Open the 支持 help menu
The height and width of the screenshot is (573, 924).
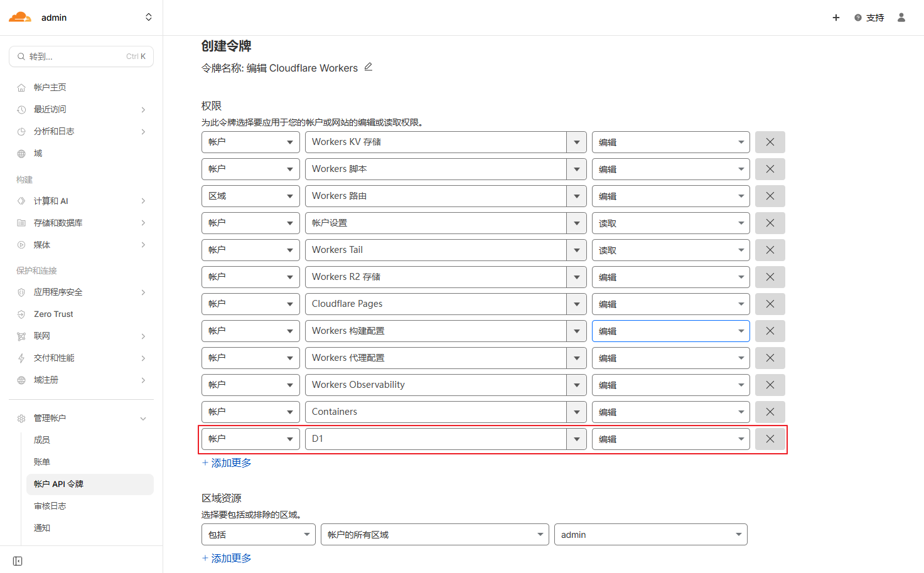[869, 18]
